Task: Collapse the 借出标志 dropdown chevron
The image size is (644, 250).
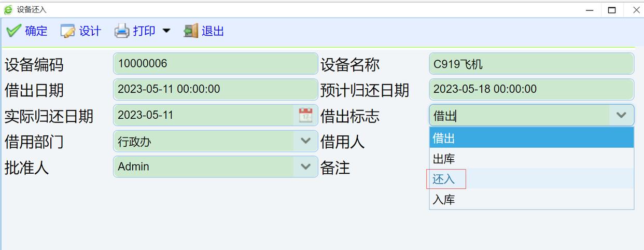Action: coord(621,115)
